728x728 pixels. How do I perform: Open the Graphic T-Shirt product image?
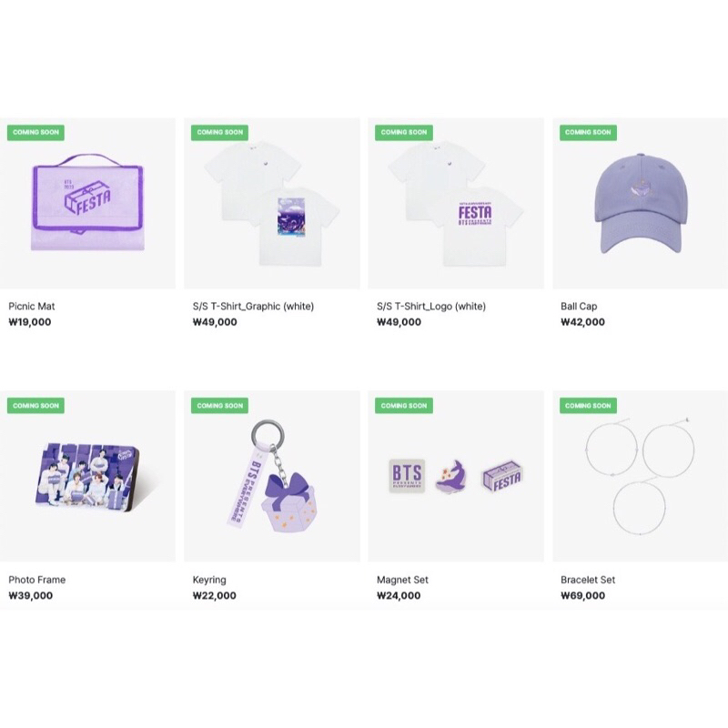[x=272, y=203]
